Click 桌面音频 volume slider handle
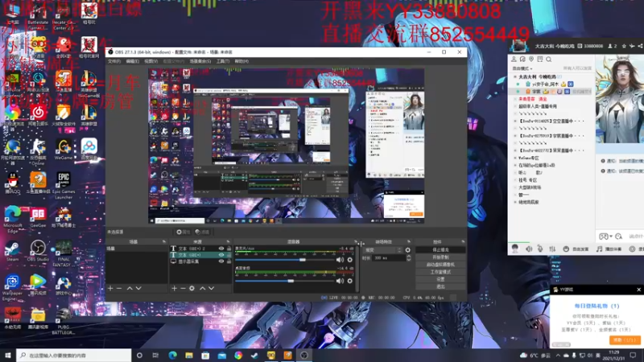This screenshot has width=644, height=362. (291, 281)
